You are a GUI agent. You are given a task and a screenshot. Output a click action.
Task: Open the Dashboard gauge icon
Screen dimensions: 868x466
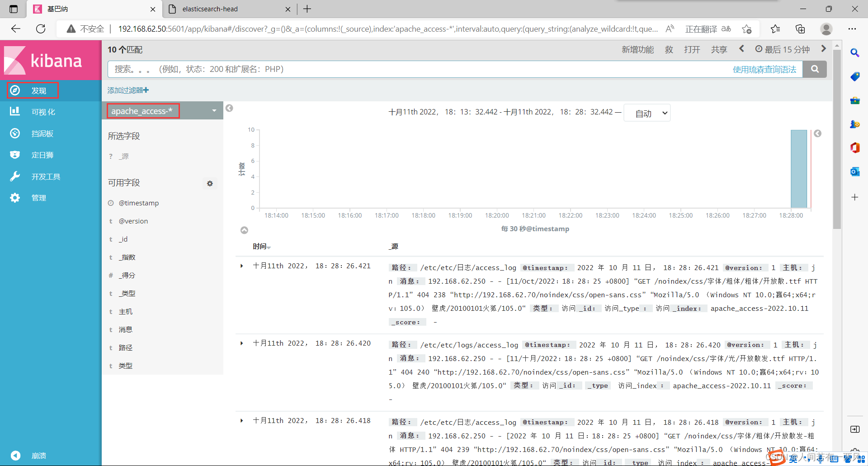pos(15,133)
